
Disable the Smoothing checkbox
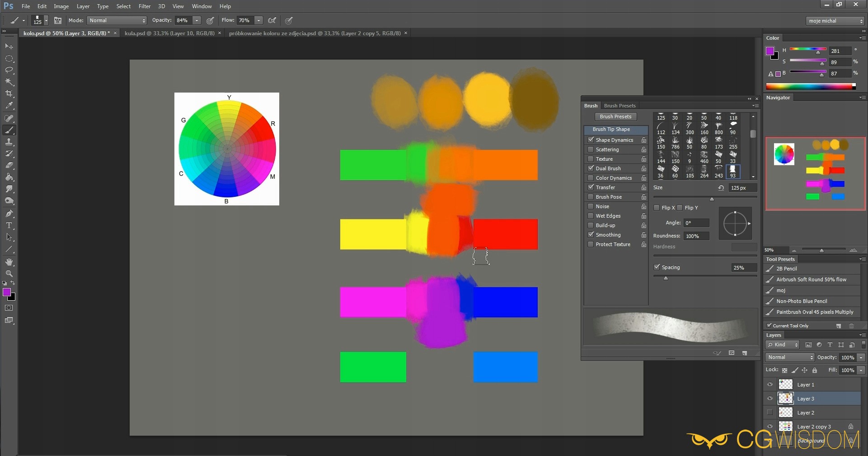point(591,235)
